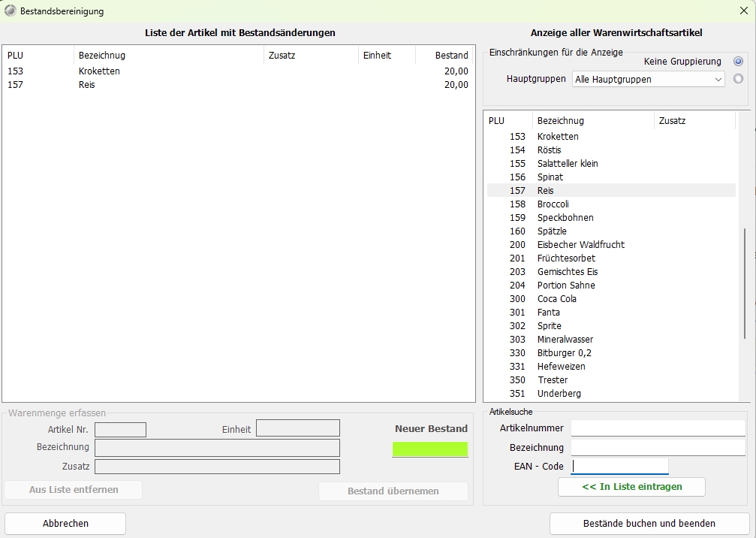756x538 pixels.
Task: Click the Bestandsbereinigung window title icon
Action: [11, 11]
